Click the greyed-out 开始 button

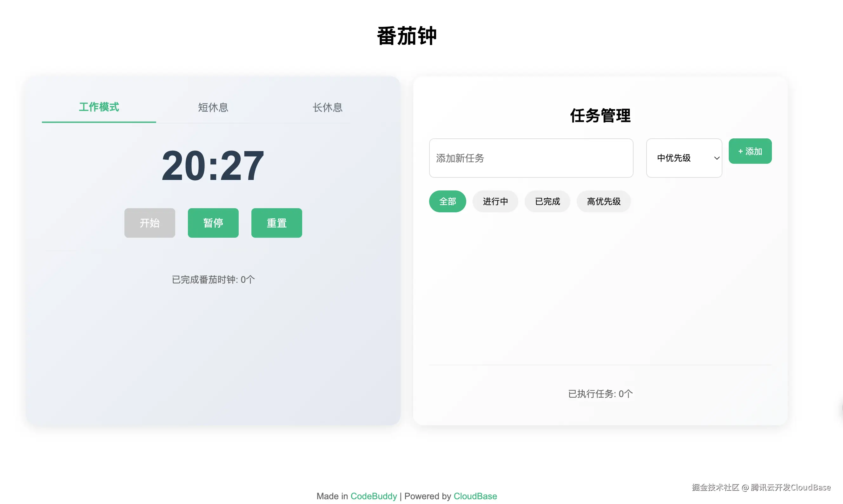coord(149,223)
